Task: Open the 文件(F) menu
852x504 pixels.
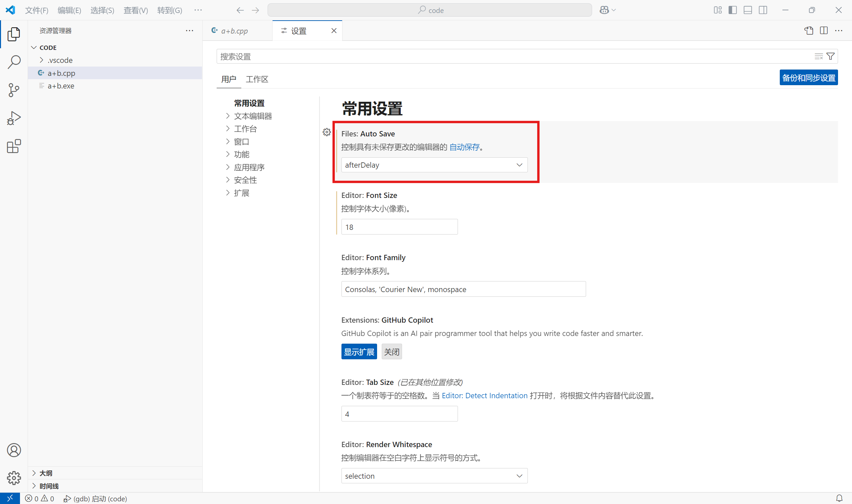Action: [x=36, y=10]
